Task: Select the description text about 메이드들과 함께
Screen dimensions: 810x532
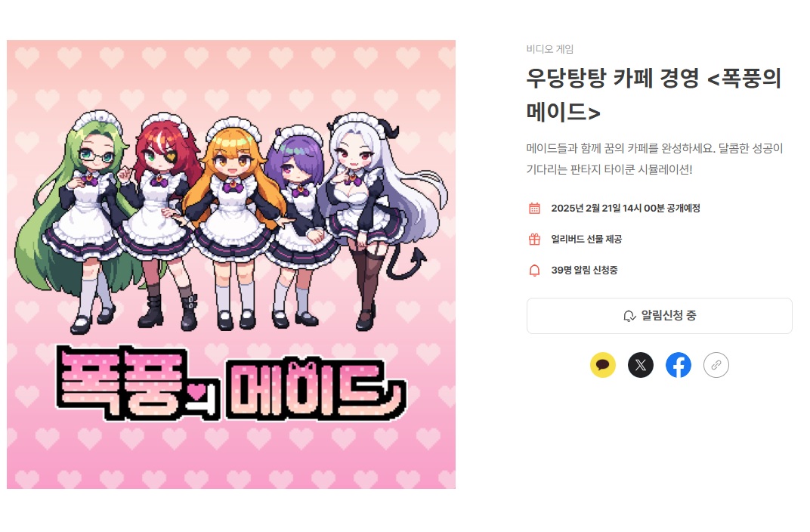Action: click(654, 159)
